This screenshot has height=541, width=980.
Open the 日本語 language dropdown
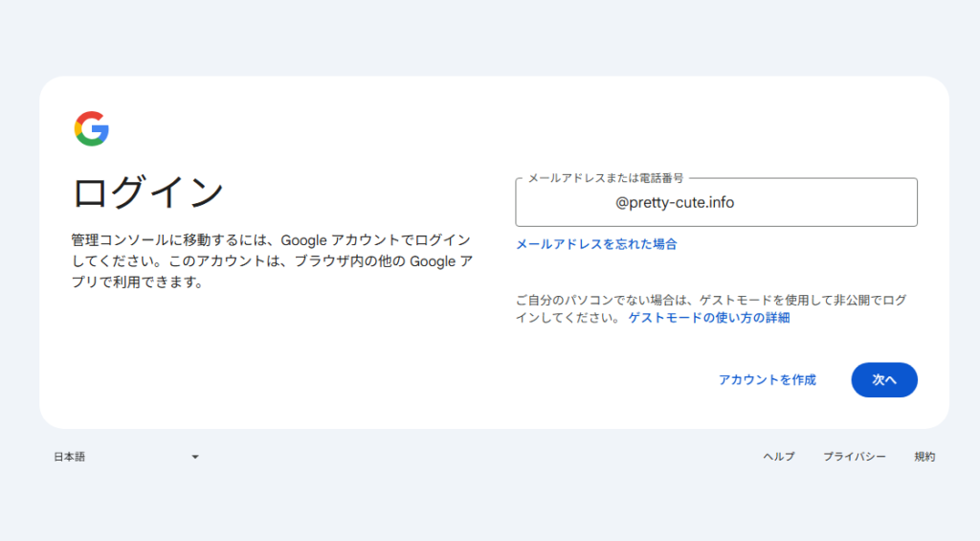click(125, 457)
